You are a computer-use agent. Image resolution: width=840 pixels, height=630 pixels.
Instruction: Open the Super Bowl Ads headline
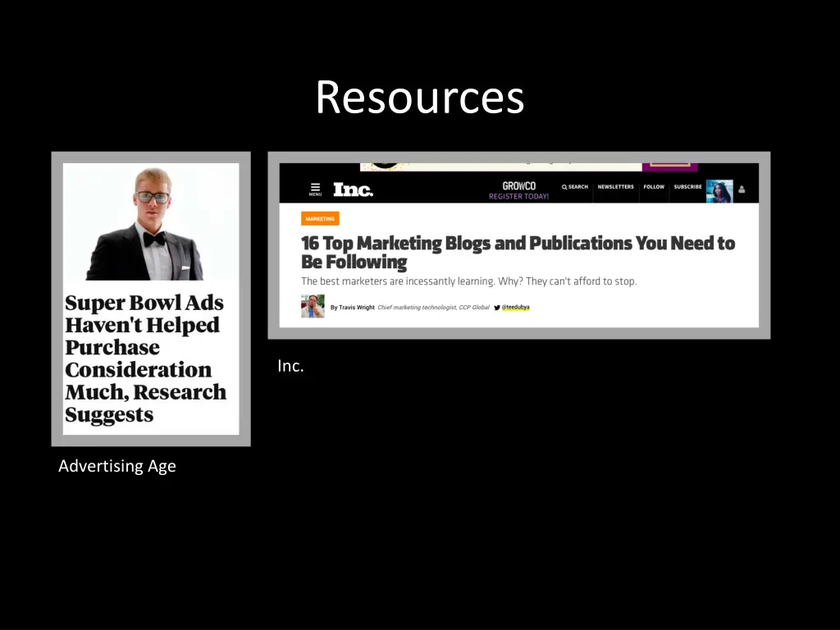click(x=145, y=358)
